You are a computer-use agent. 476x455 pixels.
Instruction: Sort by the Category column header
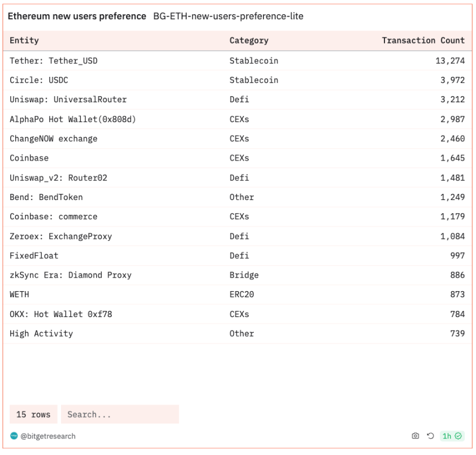pyautogui.click(x=249, y=41)
